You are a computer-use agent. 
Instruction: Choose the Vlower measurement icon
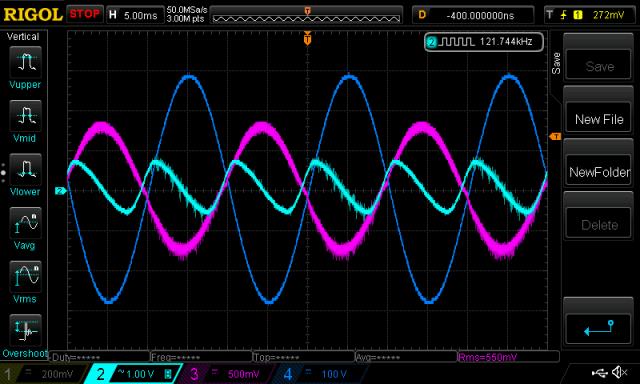point(25,169)
